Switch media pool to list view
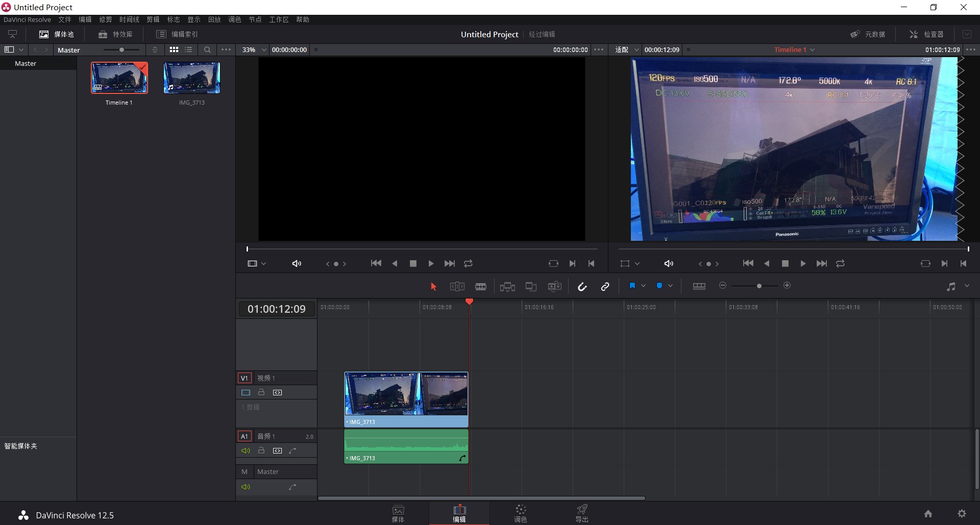The width and height of the screenshot is (980, 525). point(189,50)
